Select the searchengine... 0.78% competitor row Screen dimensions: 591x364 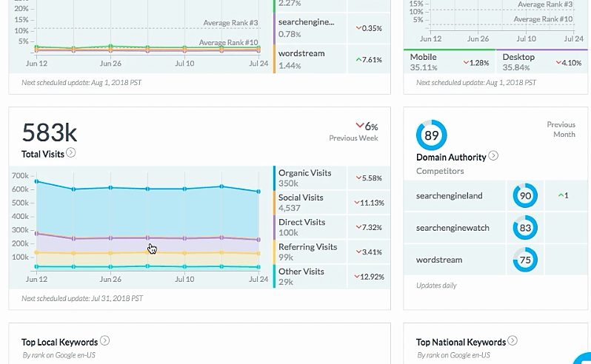[332, 28]
